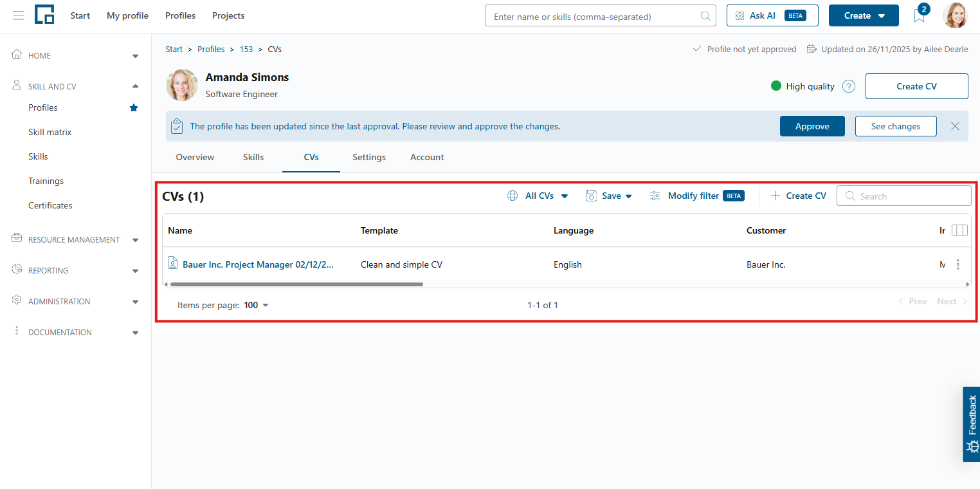Viewport: 980px width, 489px height.
Task: Switch to the Settings tab
Action: [x=369, y=157]
